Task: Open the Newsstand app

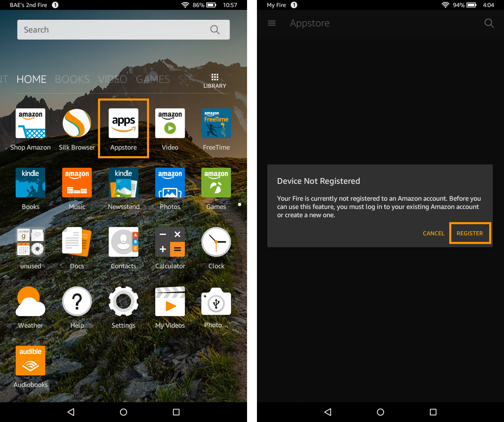Action: [x=124, y=183]
